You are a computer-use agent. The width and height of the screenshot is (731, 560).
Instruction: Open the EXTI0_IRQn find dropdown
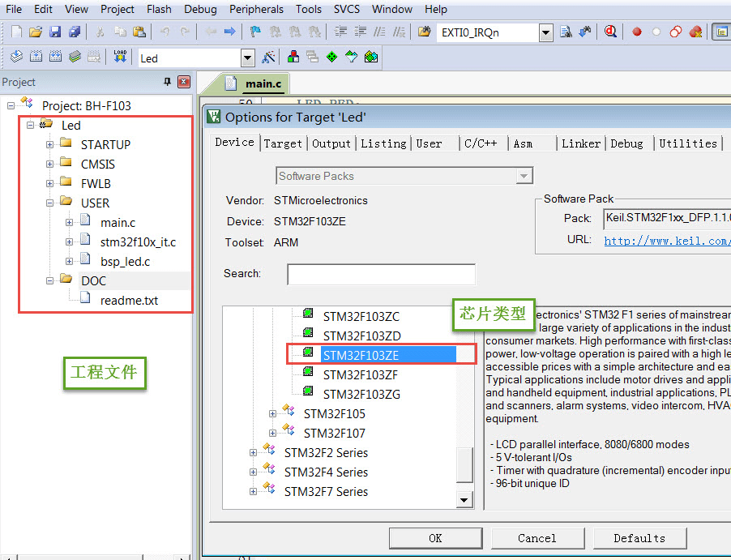point(545,32)
